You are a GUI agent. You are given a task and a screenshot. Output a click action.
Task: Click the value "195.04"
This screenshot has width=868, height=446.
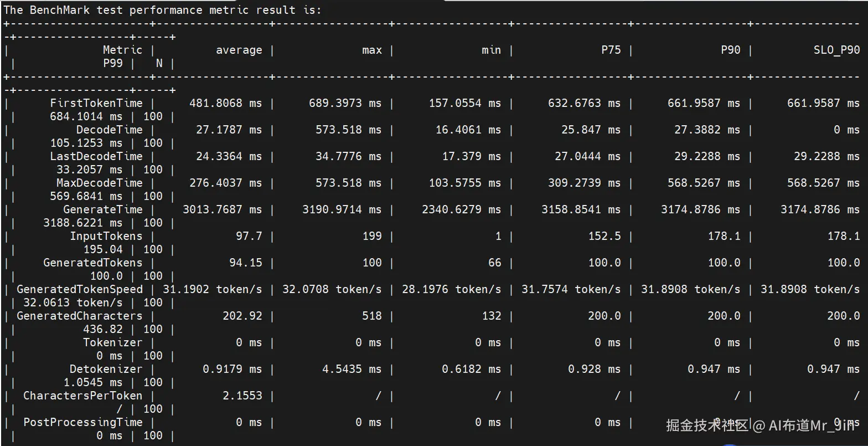pos(102,249)
